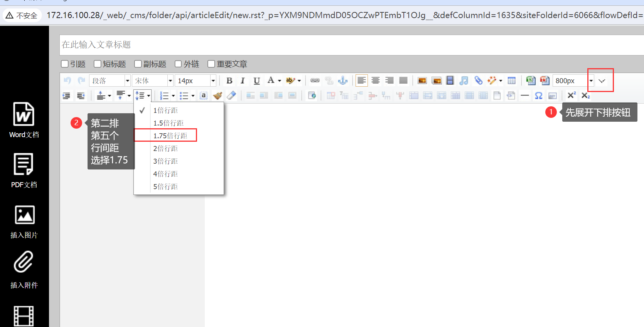644x327 pixels.
Task: Click the article title input field
Action: click(x=347, y=45)
